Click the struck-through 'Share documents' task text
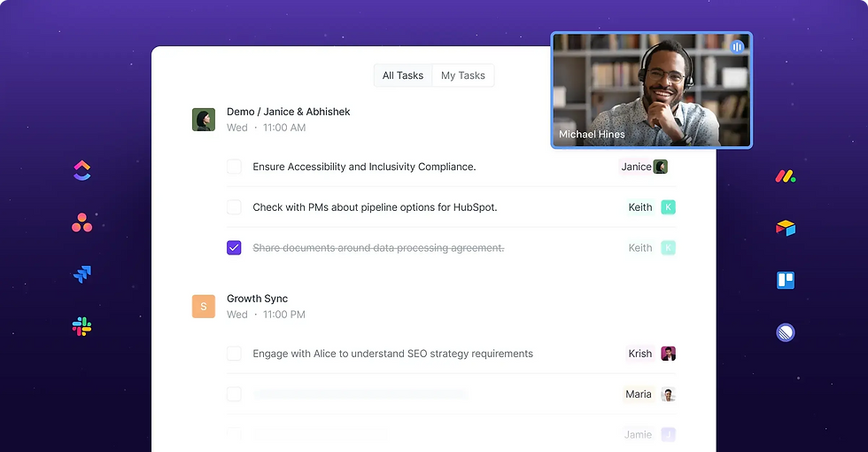The width and height of the screenshot is (868, 452). (379, 247)
